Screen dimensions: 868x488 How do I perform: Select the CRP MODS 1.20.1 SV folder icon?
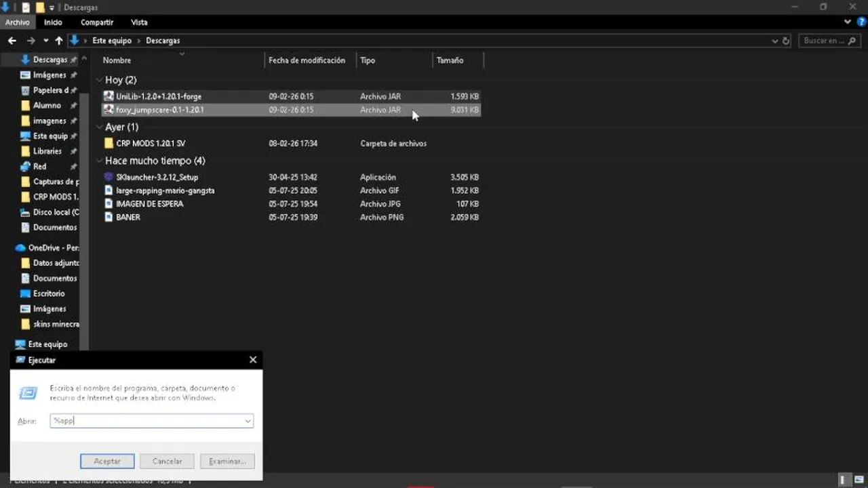click(108, 144)
